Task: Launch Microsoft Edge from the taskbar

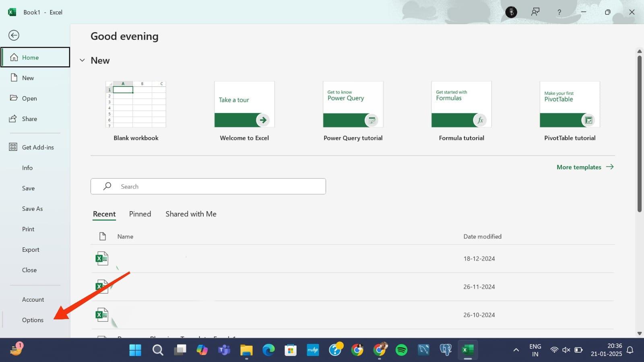Action: (x=268, y=350)
